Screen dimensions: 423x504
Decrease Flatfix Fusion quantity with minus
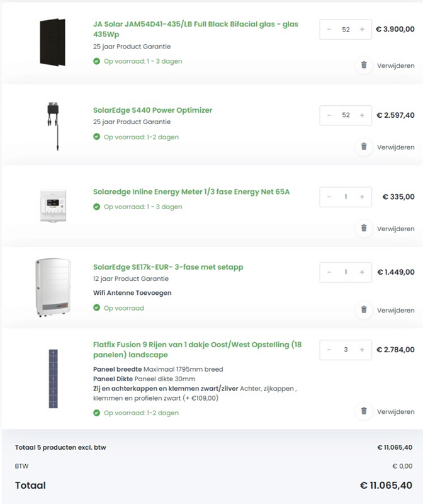tap(329, 350)
